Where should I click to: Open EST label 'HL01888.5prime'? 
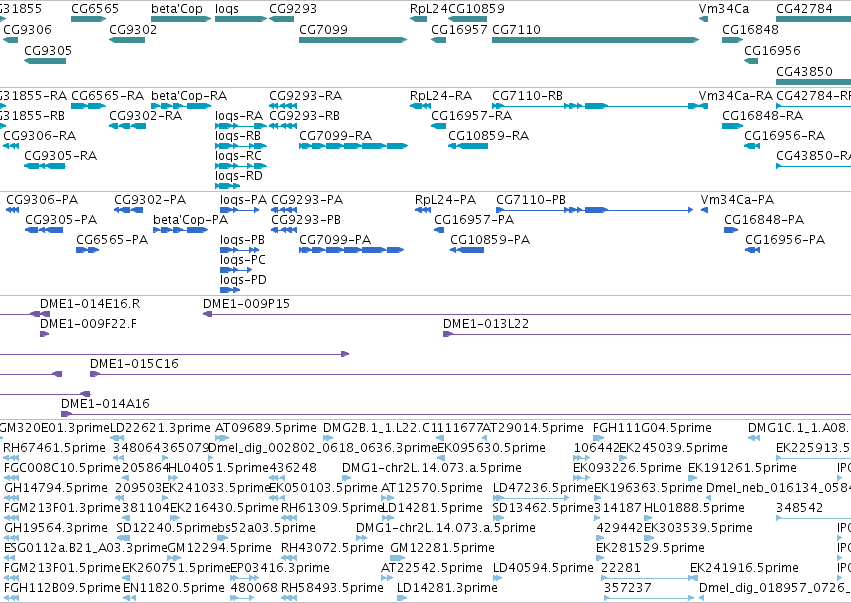[694, 509]
